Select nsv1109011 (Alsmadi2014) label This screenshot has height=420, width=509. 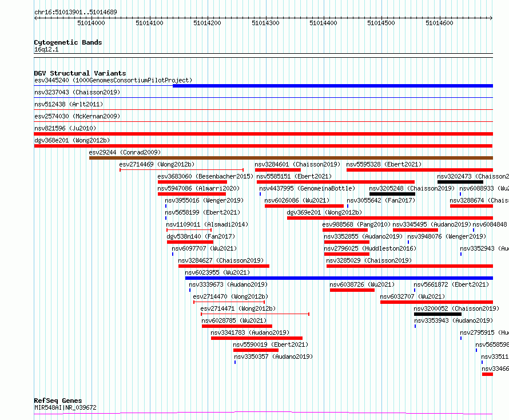pyautogui.click(x=207, y=224)
